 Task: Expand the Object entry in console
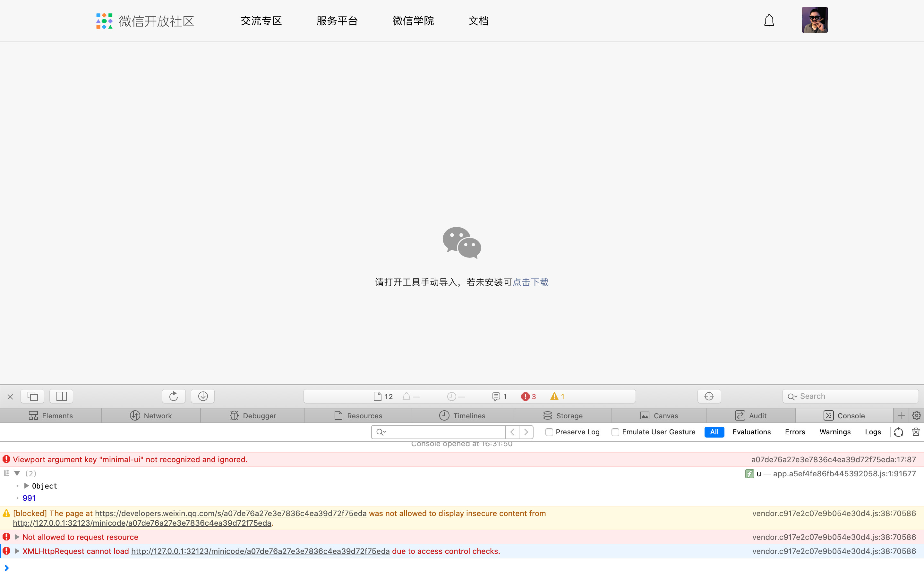26,486
